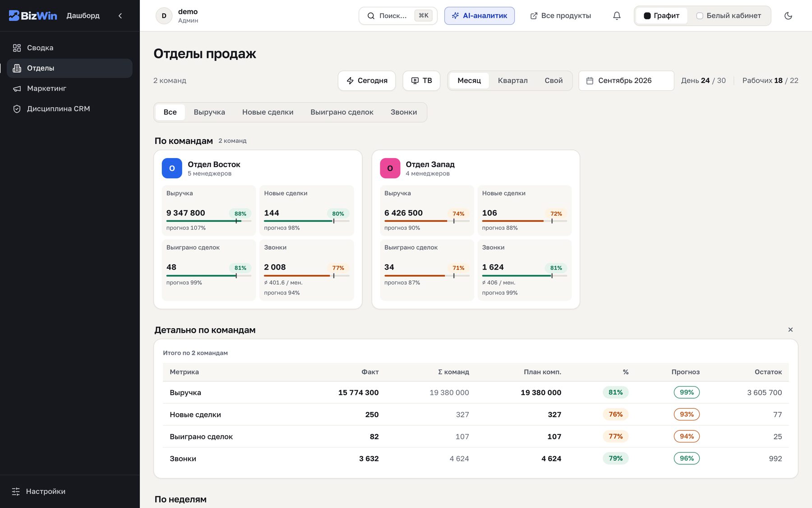Image resolution: width=812 pixels, height=508 pixels.
Task: Launch the AI-аналитик assistant
Action: tap(480, 16)
